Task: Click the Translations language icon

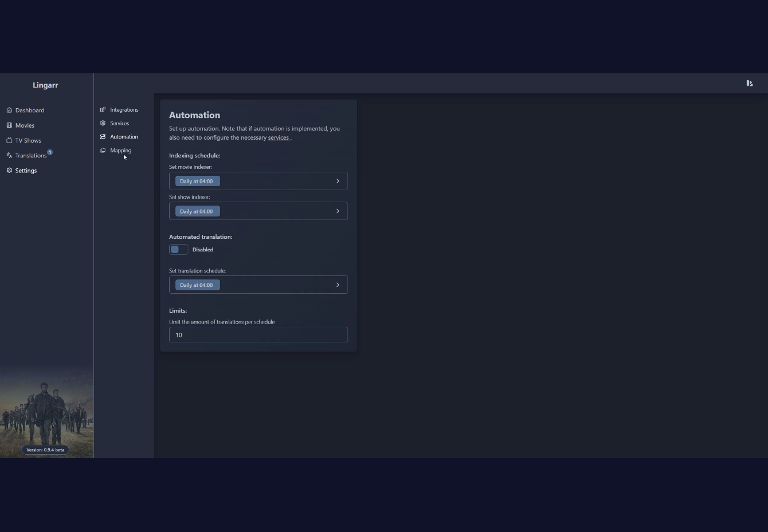Action: click(9, 155)
